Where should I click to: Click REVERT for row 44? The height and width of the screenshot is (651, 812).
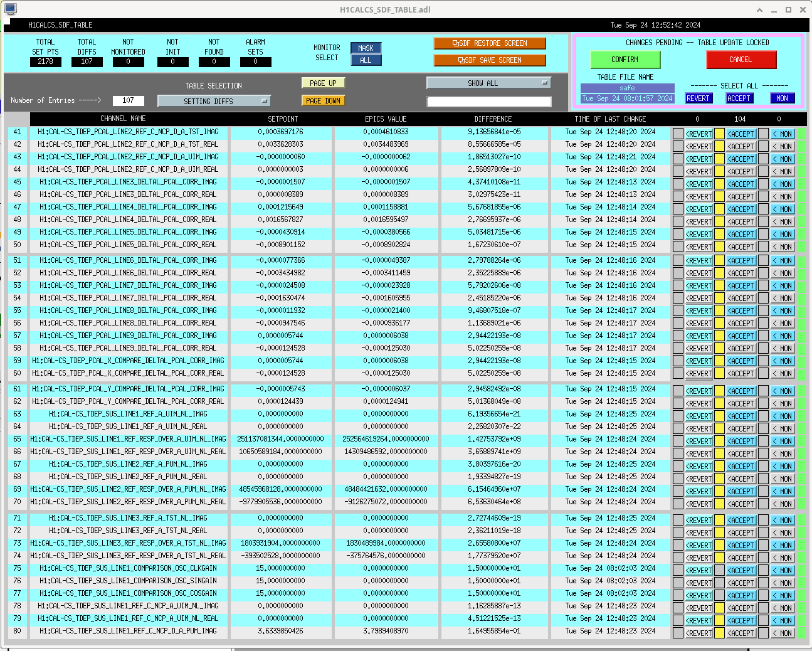pos(699,171)
